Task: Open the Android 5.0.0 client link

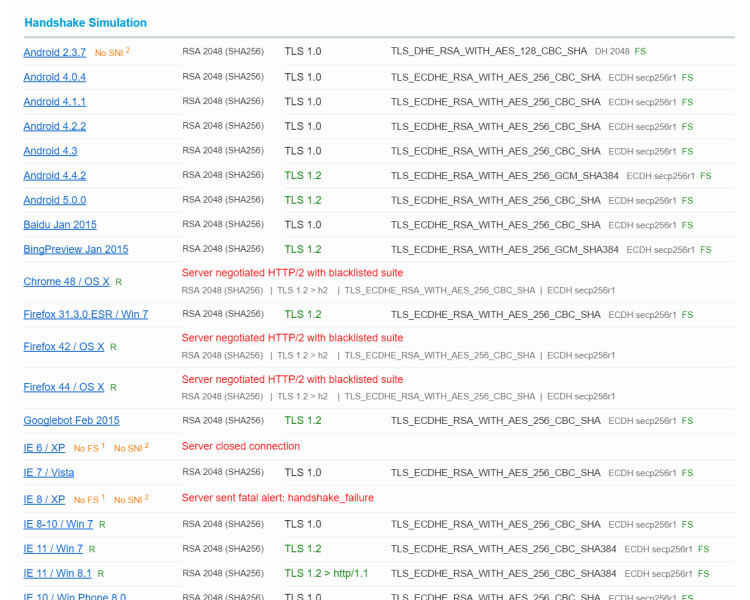Action: [x=55, y=200]
